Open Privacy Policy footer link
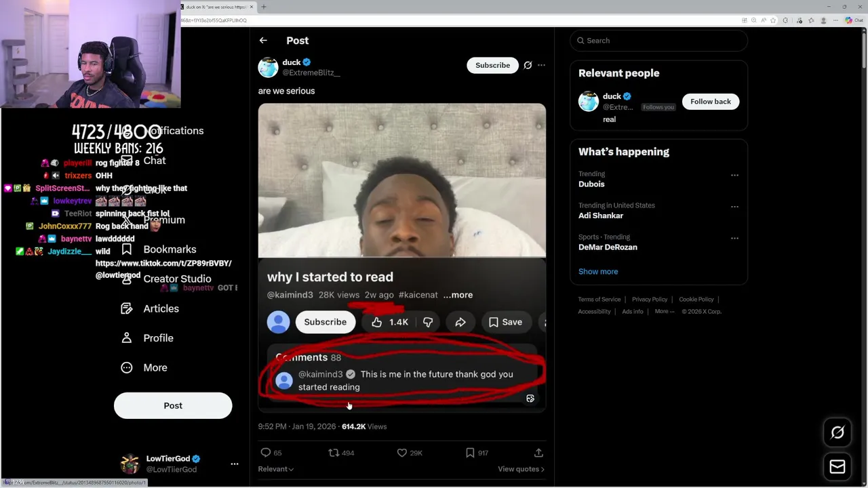 650,300
